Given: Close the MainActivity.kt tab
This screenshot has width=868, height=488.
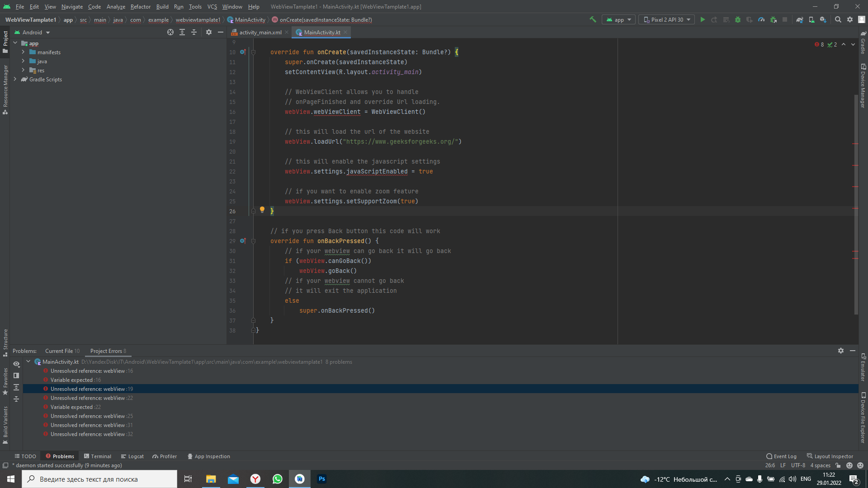Looking at the screenshot, I should pos(345,32).
